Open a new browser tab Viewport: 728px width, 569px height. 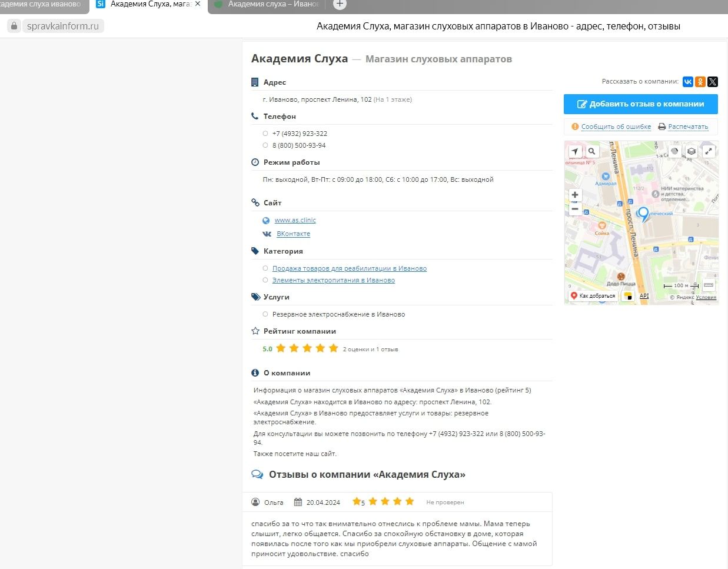[x=340, y=4]
